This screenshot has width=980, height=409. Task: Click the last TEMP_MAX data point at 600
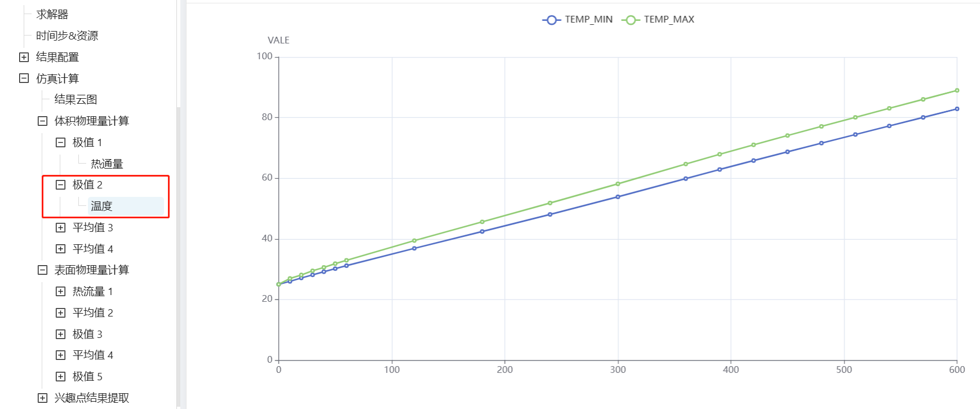click(x=957, y=90)
